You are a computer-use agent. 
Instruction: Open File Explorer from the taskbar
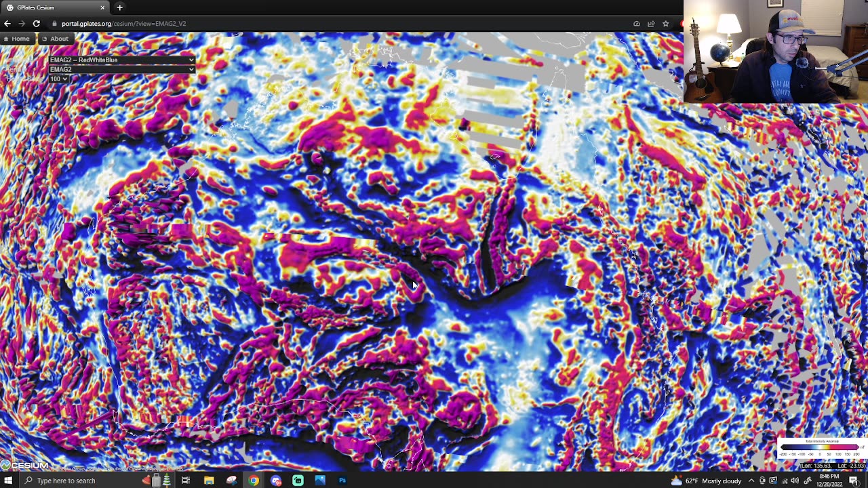pos(209,481)
